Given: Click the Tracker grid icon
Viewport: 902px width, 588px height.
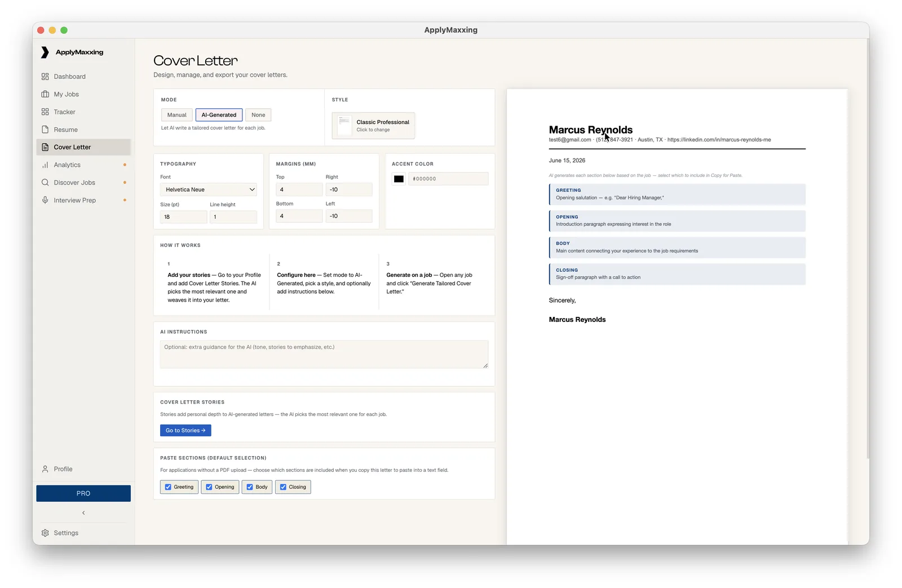Looking at the screenshot, I should click(x=45, y=112).
